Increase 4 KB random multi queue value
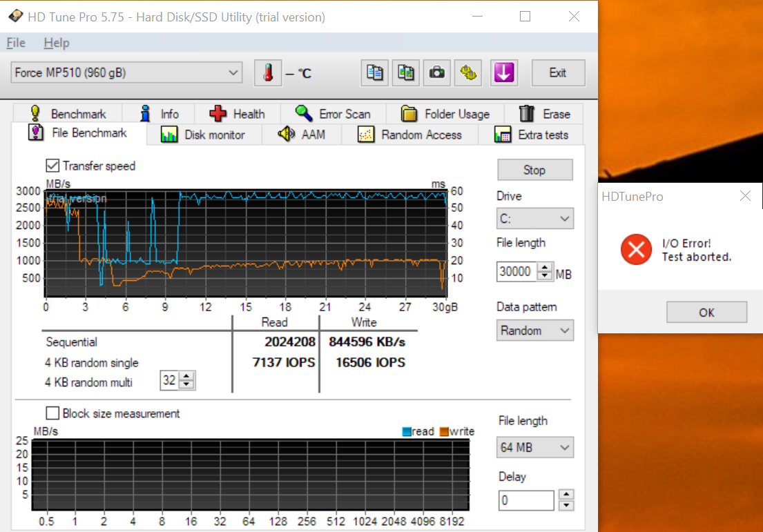Image resolution: width=763 pixels, height=532 pixels. (187, 376)
